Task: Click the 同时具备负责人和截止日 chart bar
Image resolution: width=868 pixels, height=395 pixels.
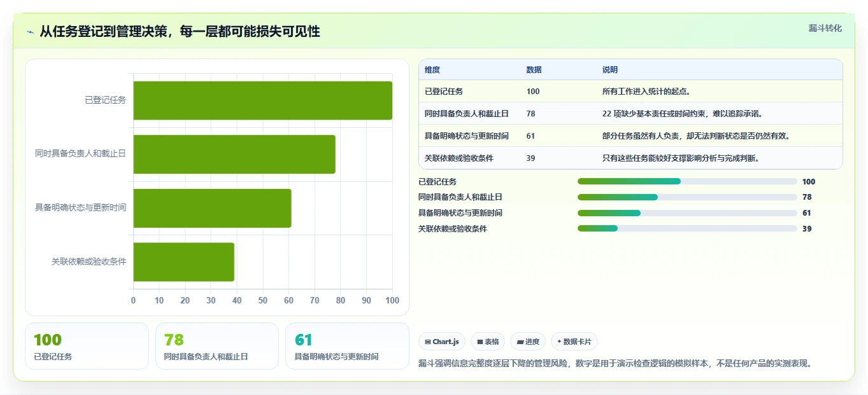Action: click(234, 154)
